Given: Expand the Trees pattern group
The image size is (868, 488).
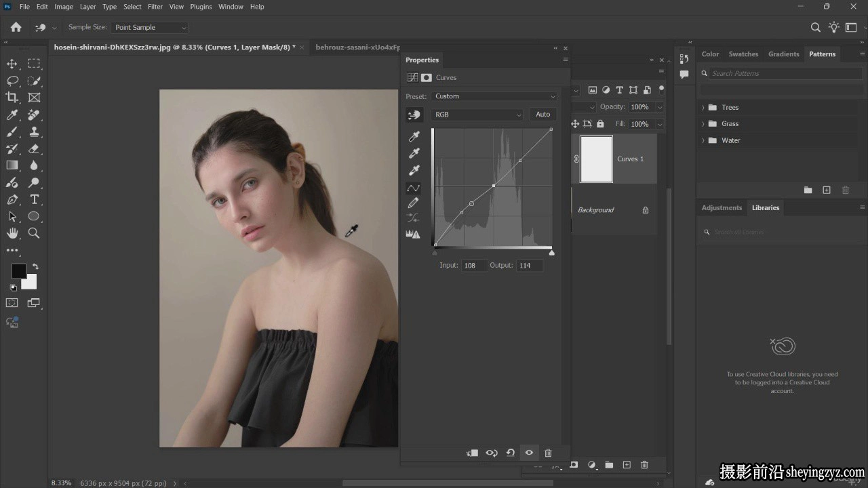Looking at the screenshot, I should [x=703, y=108].
